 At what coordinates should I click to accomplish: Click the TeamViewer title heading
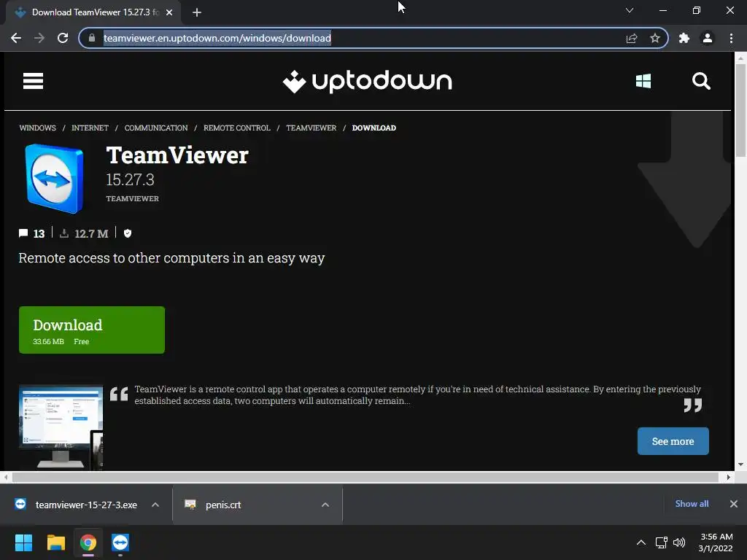click(x=177, y=155)
